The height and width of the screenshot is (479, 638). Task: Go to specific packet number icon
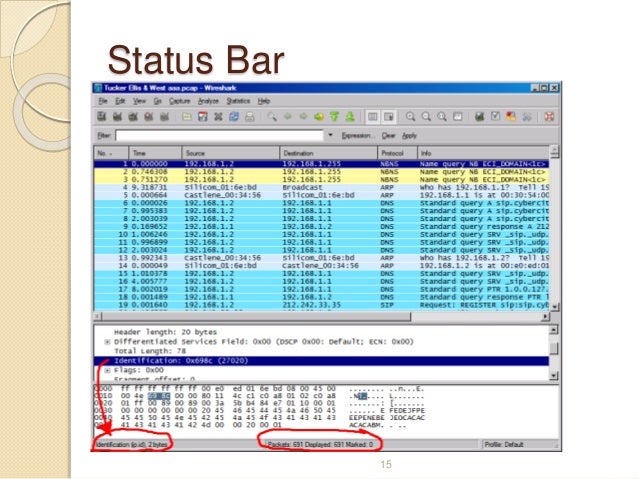[319, 117]
